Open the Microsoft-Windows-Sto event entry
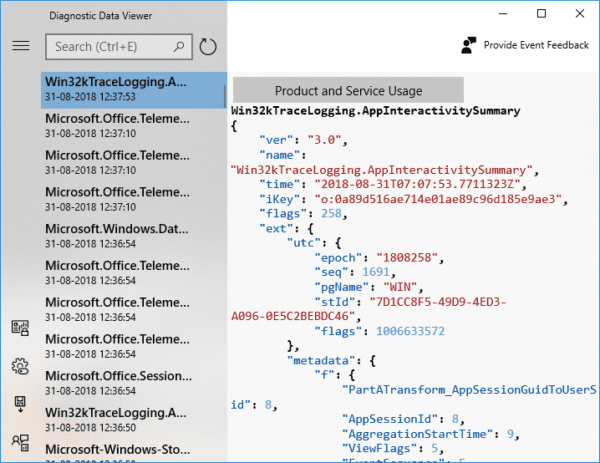The image size is (600, 463). [x=133, y=452]
